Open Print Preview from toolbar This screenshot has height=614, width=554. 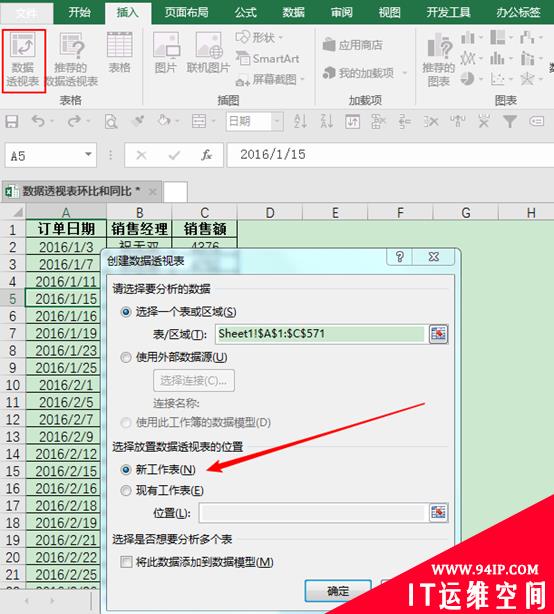(111, 122)
